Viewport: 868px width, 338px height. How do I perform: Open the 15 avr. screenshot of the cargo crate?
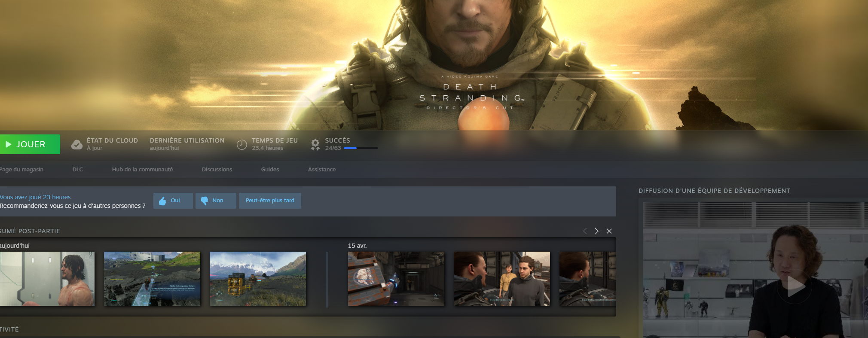coord(396,279)
